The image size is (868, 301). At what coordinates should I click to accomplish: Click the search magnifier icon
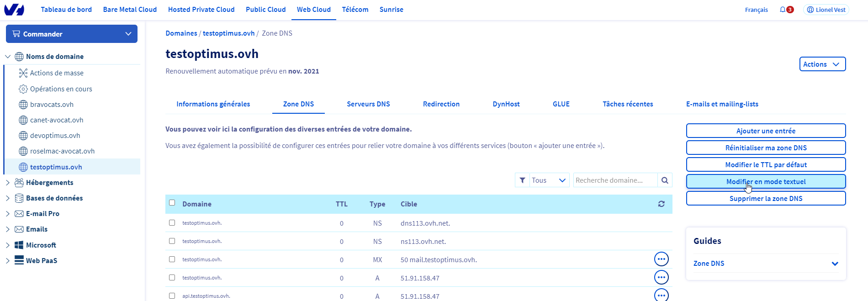tap(665, 180)
